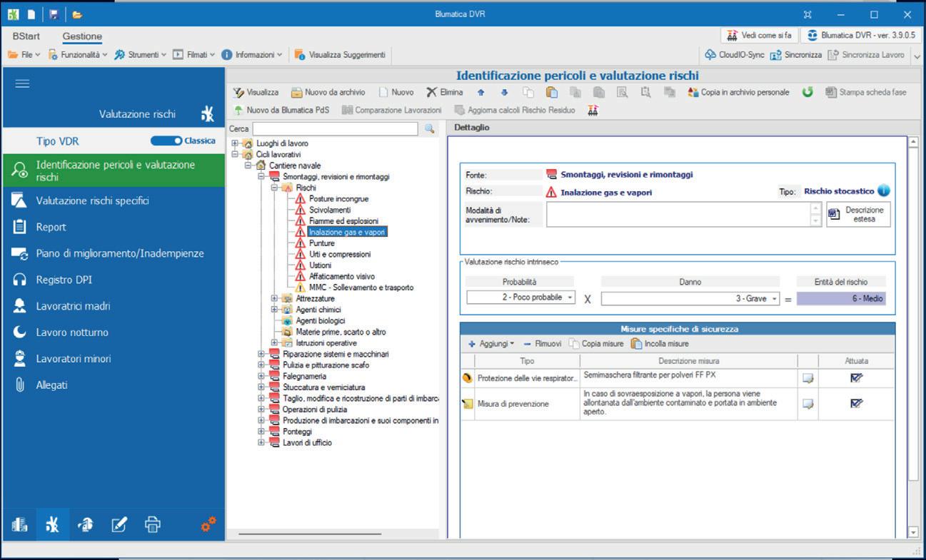The image size is (926, 560).
Task: Open the File menu
Action: coord(24,54)
